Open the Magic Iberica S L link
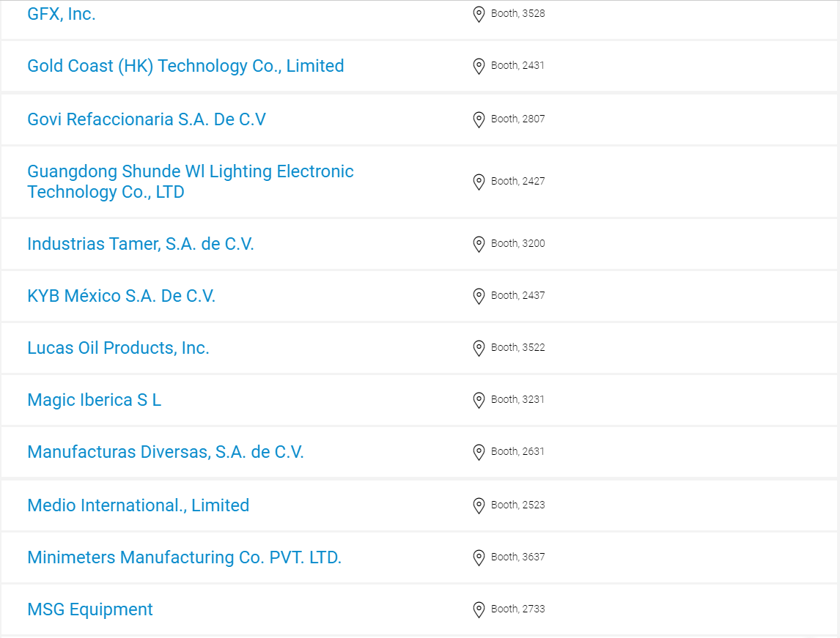The image size is (840, 638). 95,400
